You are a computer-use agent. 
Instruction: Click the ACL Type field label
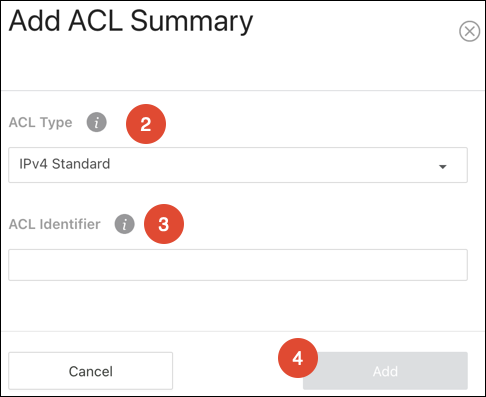[41, 123]
